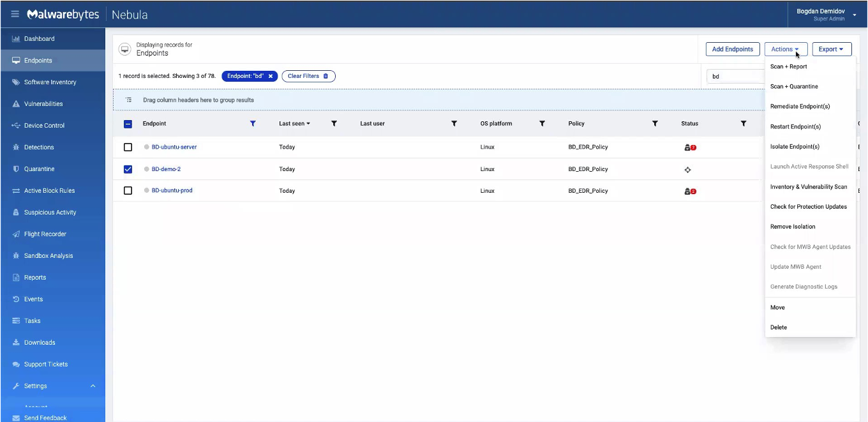This screenshot has height=422, width=868.
Task: Click the Clear Filters button
Action: click(308, 76)
